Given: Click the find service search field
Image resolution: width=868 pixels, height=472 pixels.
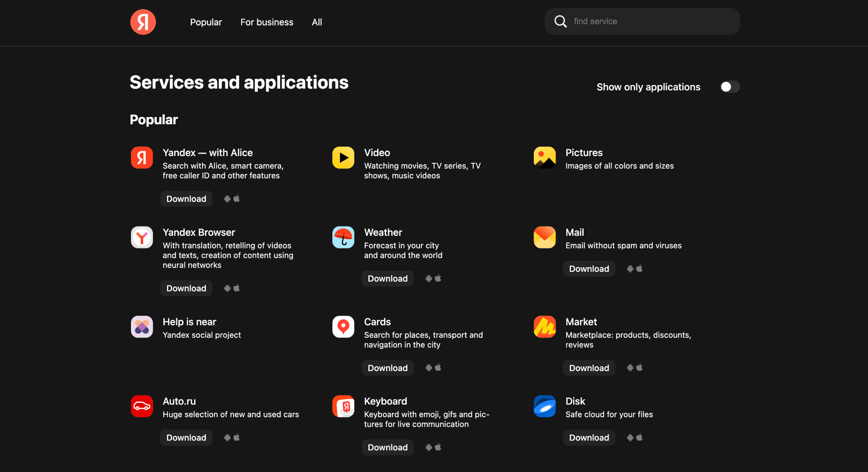Looking at the screenshot, I should (x=648, y=21).
